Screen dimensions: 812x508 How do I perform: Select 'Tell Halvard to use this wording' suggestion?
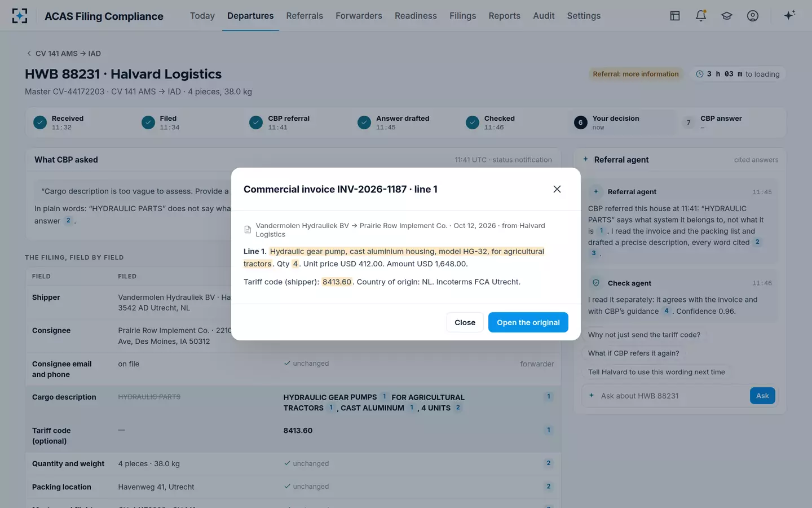point(656,372)
